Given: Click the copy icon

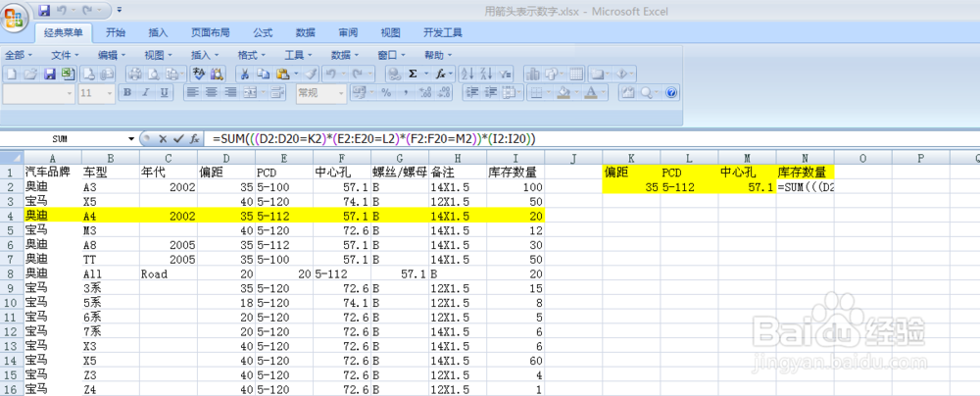Looking at the screenshot, I should coord(263,74).
